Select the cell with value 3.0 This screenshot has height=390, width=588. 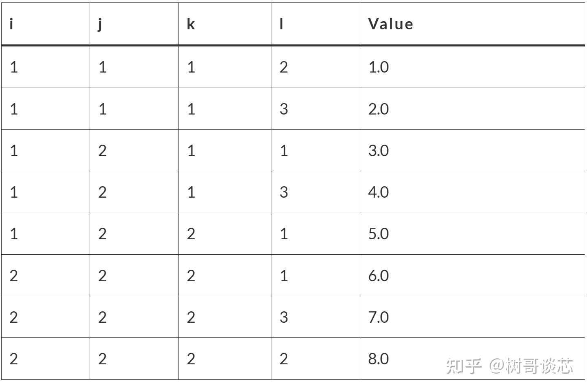coord(472,150)
